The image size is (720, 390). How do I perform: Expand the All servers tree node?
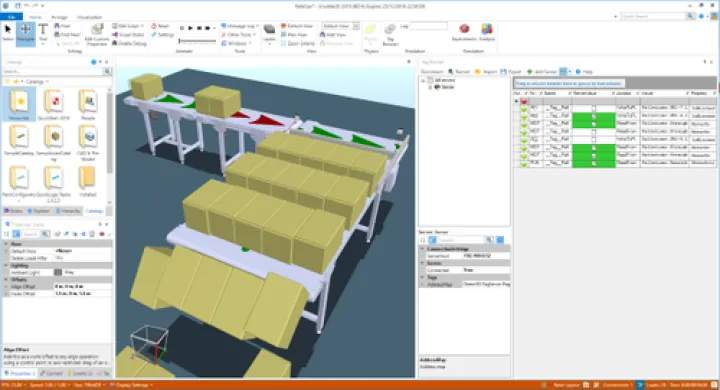(x=423, y=80)
